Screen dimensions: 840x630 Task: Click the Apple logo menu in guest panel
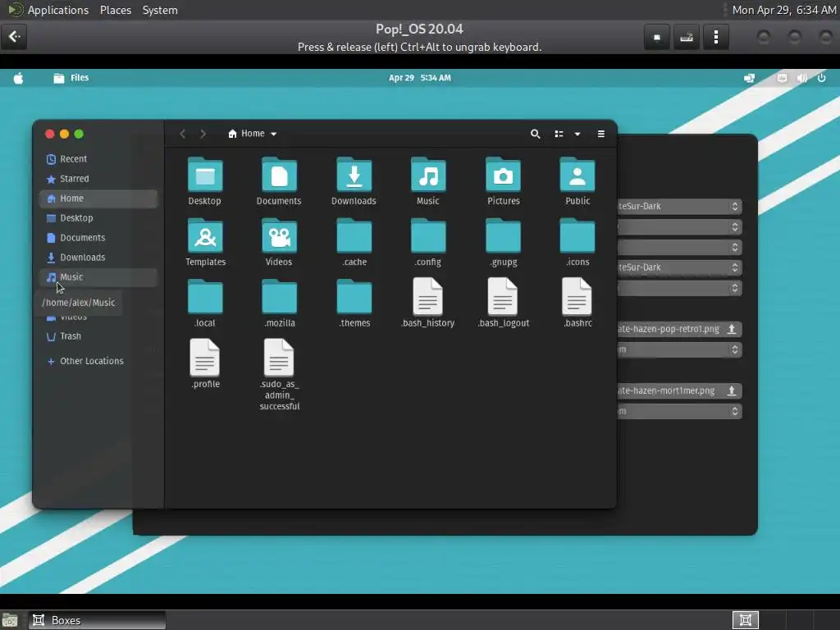(18, 78)
